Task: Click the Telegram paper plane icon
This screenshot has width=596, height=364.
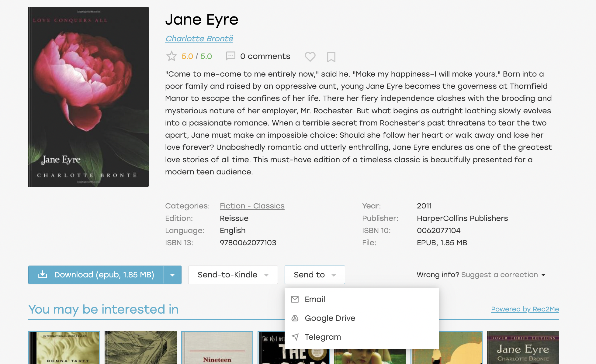Action: click(295, 337)
